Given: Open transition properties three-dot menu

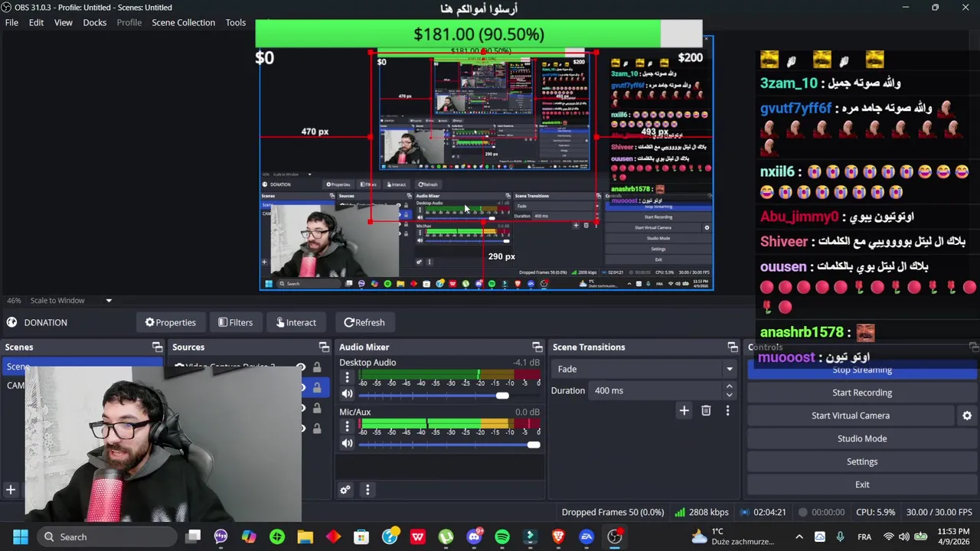Looking at the screenshot, I should point(727,411).
